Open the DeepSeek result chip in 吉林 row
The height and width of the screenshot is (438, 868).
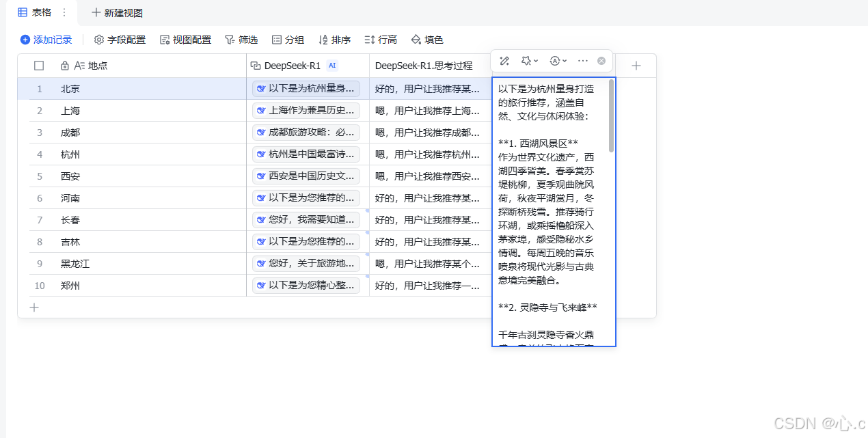[x=306, y=242]
